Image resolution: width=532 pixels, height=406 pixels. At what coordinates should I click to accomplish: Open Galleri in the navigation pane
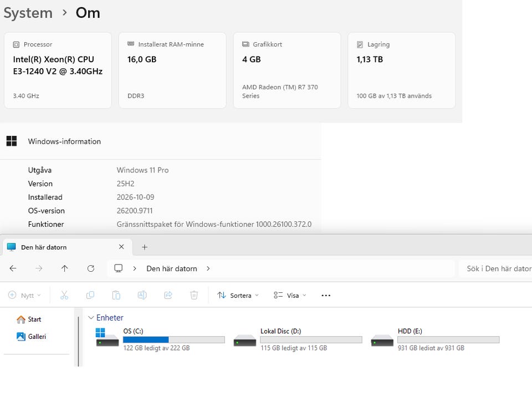coord(32,337)
